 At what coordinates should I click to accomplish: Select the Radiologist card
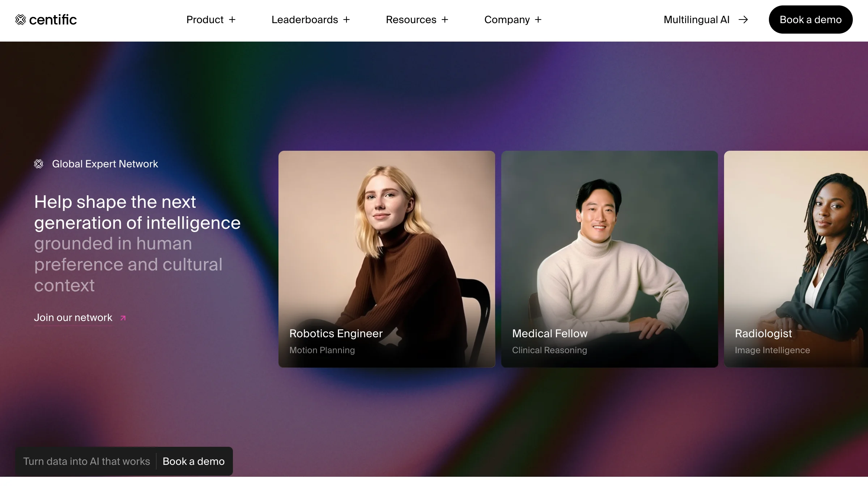point(796,259)
